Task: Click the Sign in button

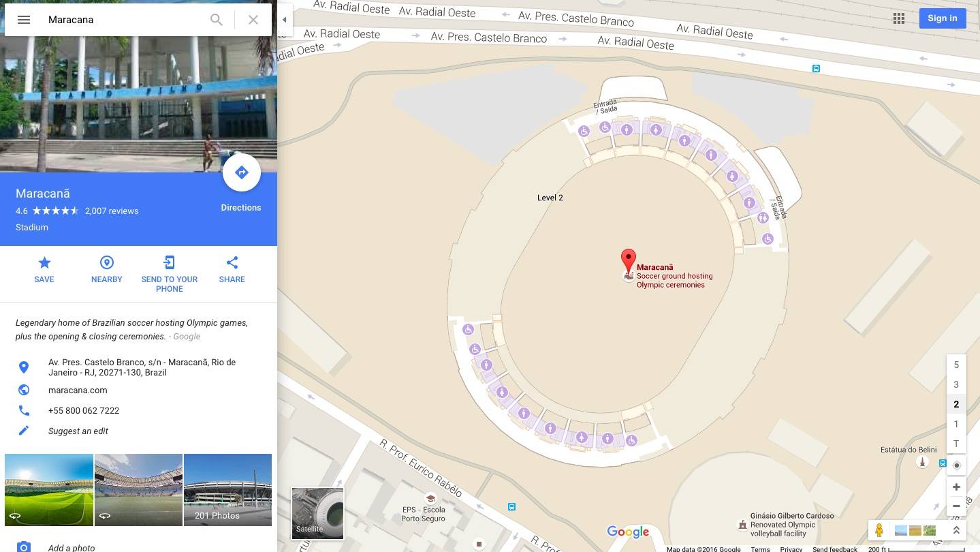Action: coord(943,18)
